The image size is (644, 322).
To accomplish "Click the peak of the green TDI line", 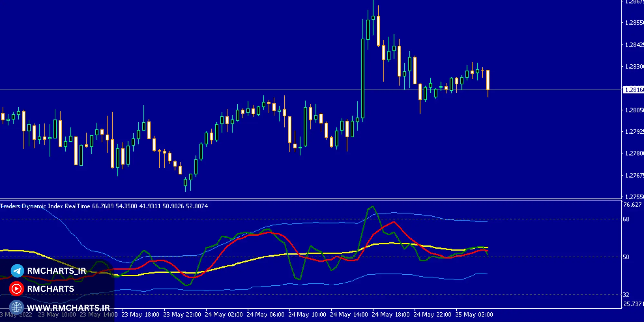I will pyautogui.click(x=373, y=206).
